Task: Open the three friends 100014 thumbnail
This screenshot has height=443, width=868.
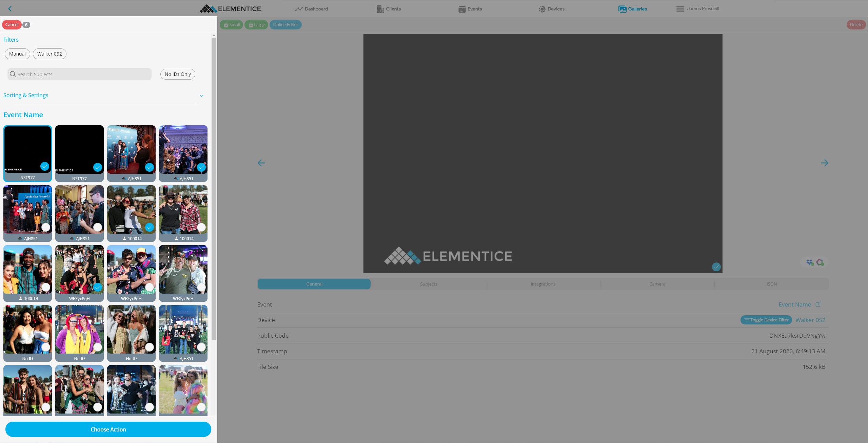Action: click(27, 270)
